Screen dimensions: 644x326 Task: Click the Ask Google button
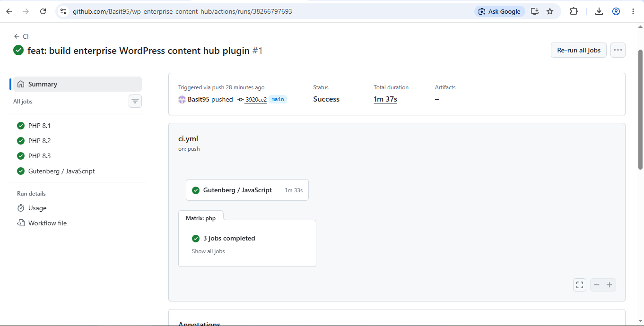click(x=500, y=11)
